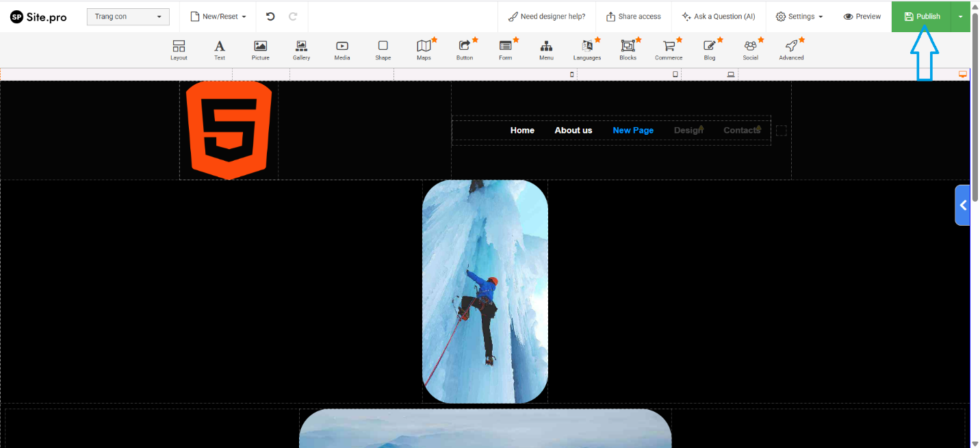980x448 pixels.
Task: Expand arrow next to Publish button
Action: click(961, 16)
